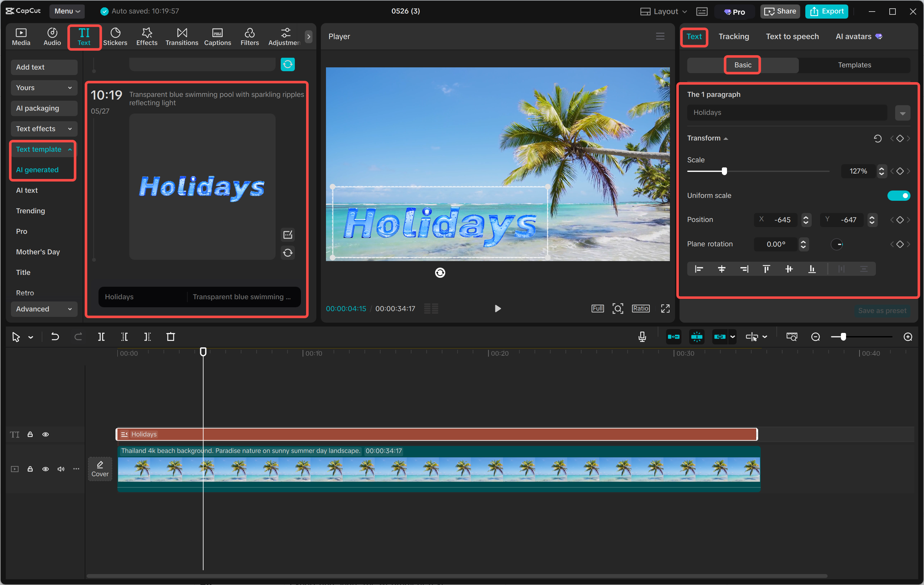Screen dimensions: 924x585
Task: Click the Split clip tool
Action: point(101,337)
